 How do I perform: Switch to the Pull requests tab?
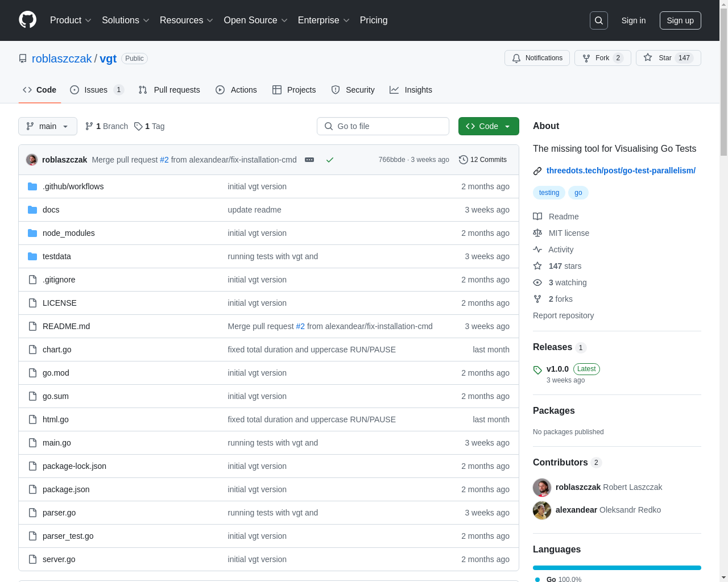[169, 90]
